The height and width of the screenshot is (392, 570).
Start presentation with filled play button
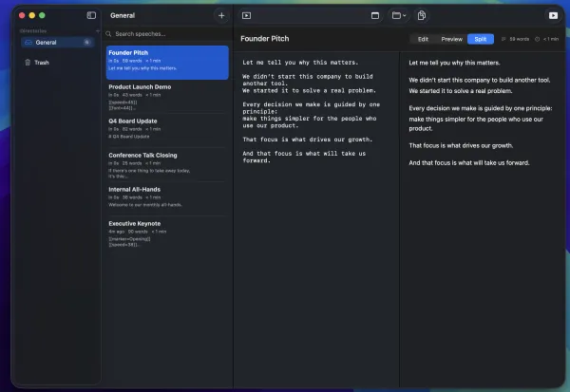[553, 15]
